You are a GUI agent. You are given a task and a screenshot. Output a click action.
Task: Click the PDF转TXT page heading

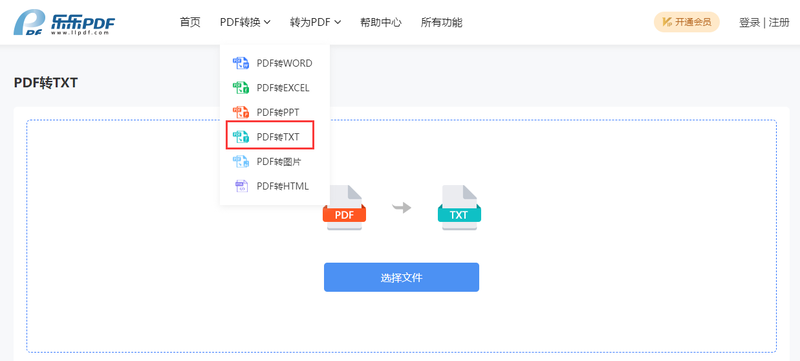pyautogui.click(x=45, y=83)
